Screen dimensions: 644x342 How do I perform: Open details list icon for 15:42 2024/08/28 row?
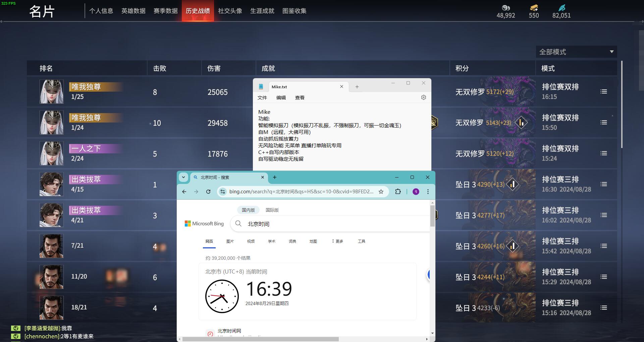(x=604, y=246)
